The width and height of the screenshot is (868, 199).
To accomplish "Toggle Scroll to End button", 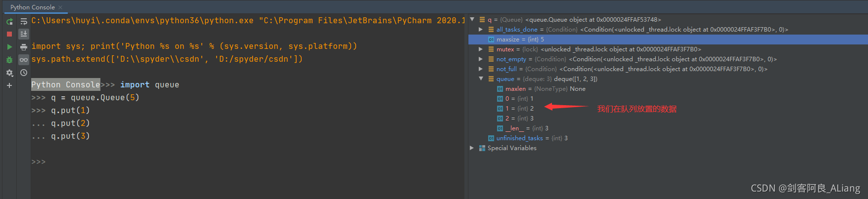I will pyautogui.click(x=23, y=34).
